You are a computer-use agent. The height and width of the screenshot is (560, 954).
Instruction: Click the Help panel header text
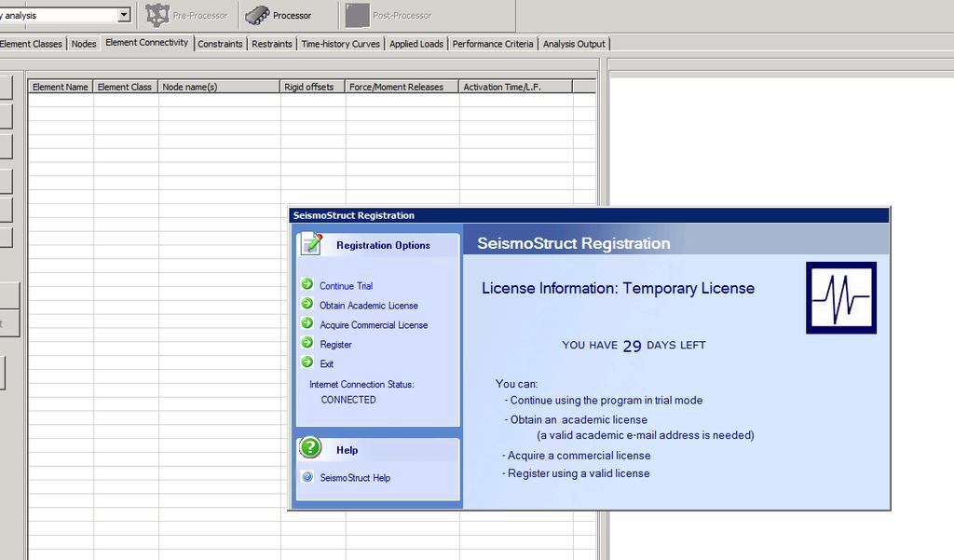point(347,450)
